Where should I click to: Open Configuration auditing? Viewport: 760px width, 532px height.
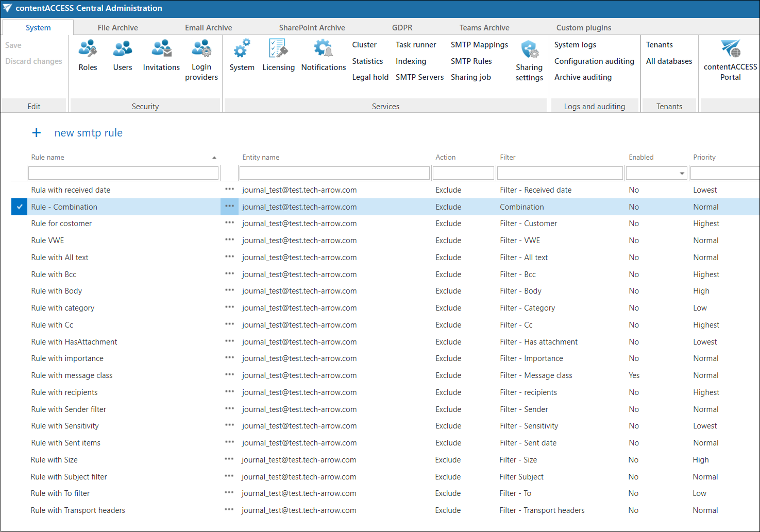pos(594,61)
